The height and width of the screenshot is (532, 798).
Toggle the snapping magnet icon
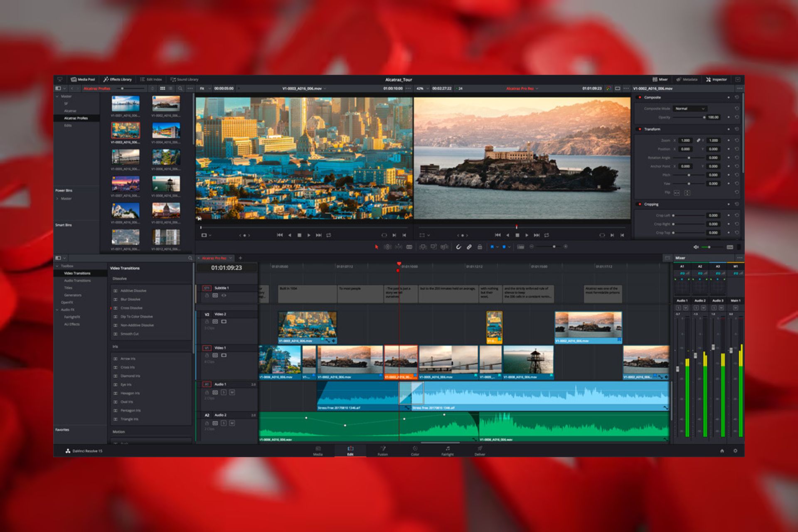458,247
